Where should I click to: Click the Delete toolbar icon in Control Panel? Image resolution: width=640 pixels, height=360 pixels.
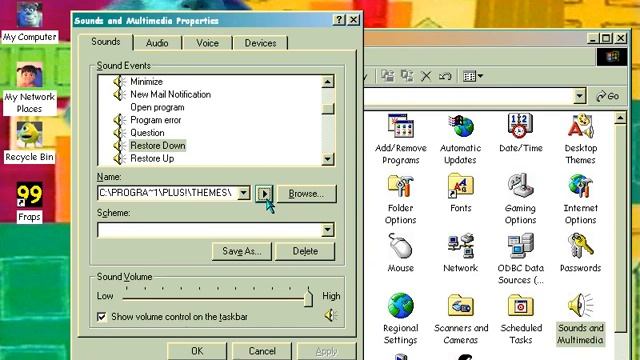tap(426, 76)
